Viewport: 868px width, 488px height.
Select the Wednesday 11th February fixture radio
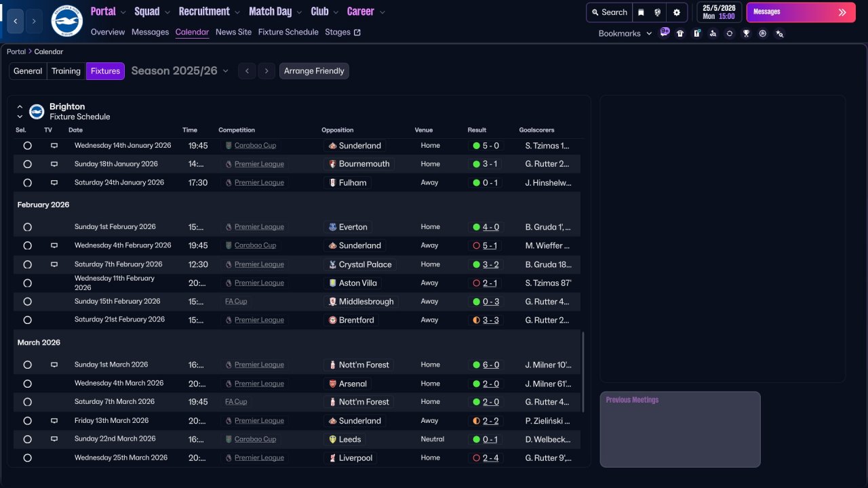pyautogui.click(x=27, y=283)
